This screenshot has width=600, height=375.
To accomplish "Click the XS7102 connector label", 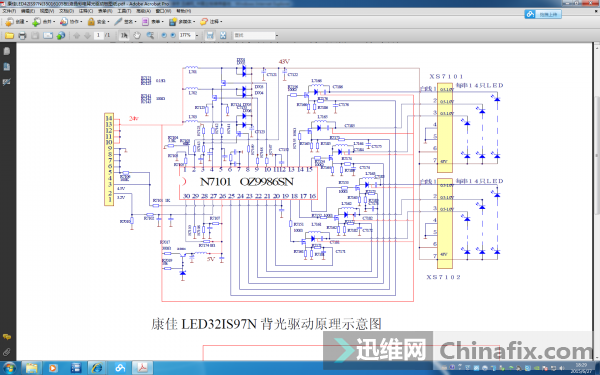I will click(x=443, y=277).
